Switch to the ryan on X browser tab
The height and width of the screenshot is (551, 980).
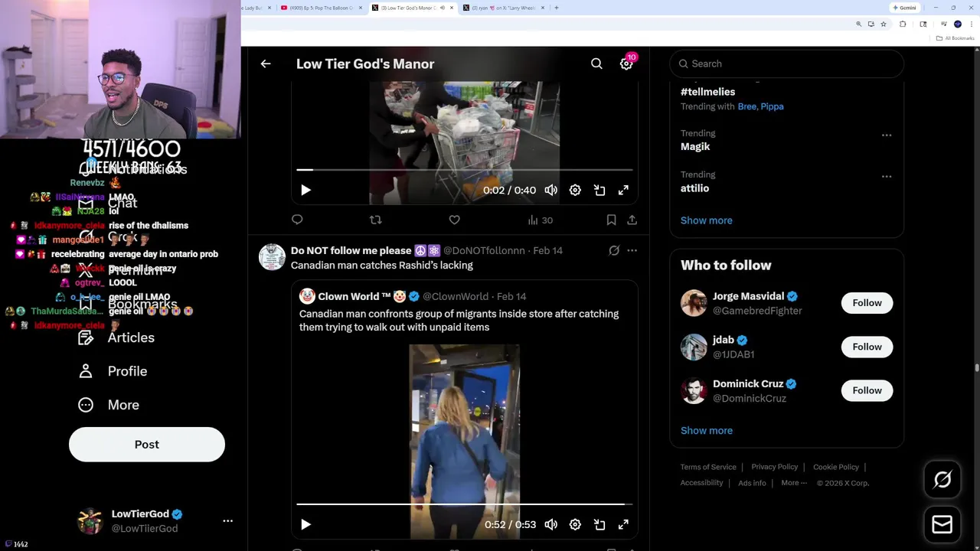point(502,8)
